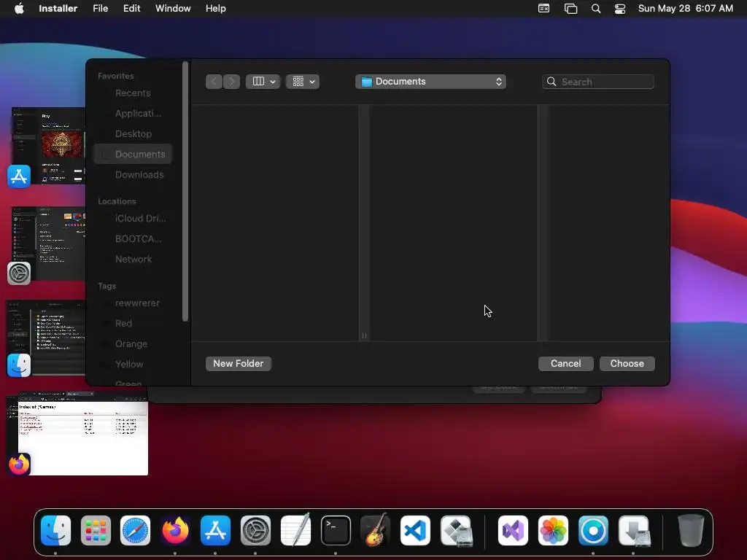Open the Window menu
Viewport: 747px width, 560px height.
(173, 9)
